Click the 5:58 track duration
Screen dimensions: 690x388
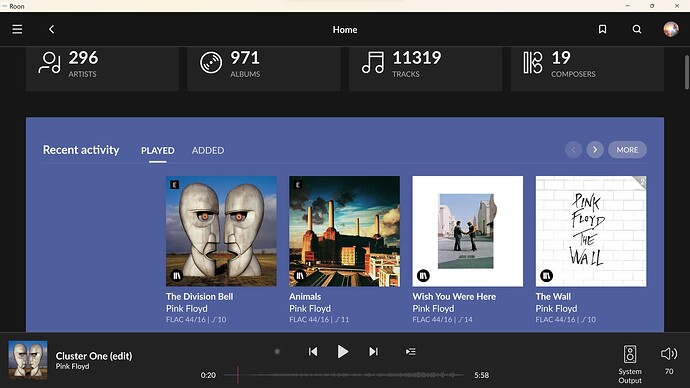click(x=481, y=375)
